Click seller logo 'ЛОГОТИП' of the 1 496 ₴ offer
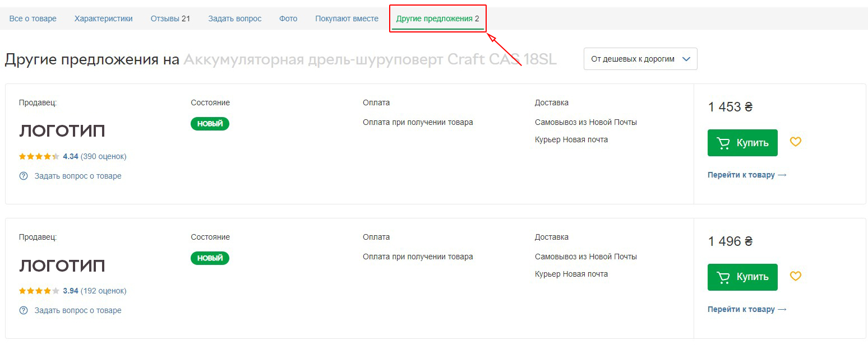Image resolution: width=868 pixels, height=345 pixels. pos(62,265)
